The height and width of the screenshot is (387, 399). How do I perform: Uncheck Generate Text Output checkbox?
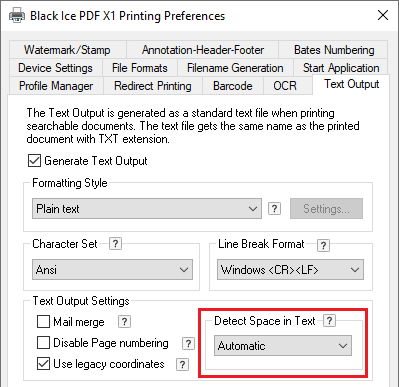point(35,161)
